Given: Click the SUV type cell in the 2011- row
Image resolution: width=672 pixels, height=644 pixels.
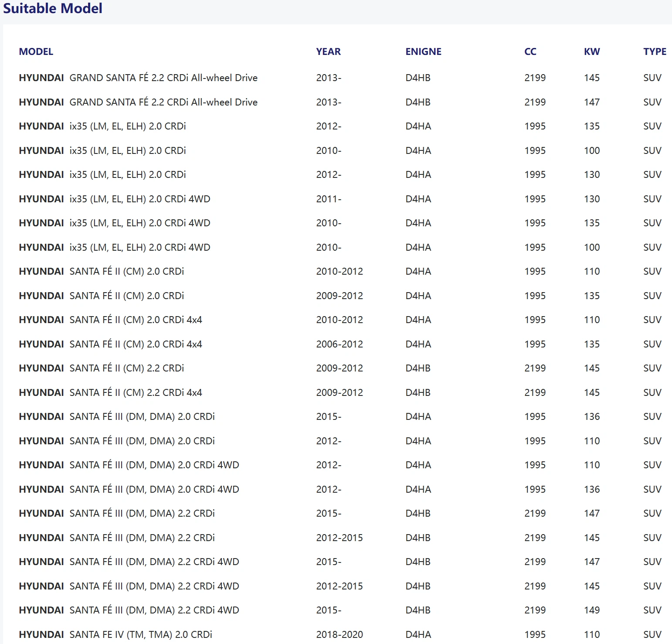Looking at the screenshot, I should pyautogui.click(x=652, y=199).
